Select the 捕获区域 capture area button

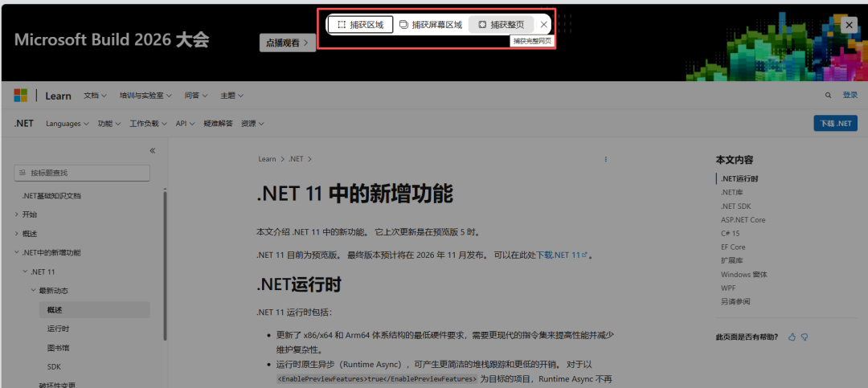360,24
